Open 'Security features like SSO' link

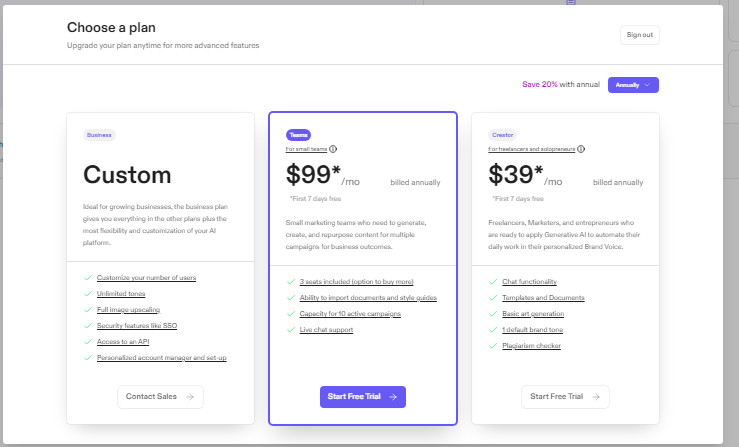(x=137, y=326)
